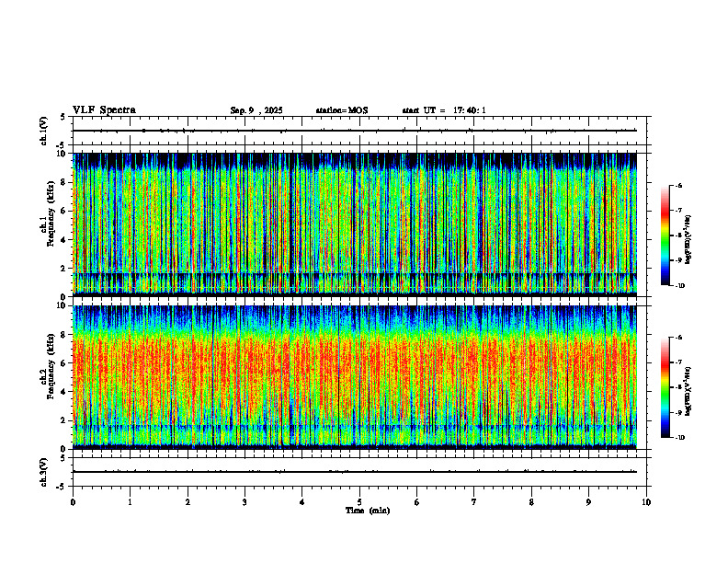The image size is (728, 563).
Task: Click the "start UT = 17:40:1" header text
Action: click(444, 110)
